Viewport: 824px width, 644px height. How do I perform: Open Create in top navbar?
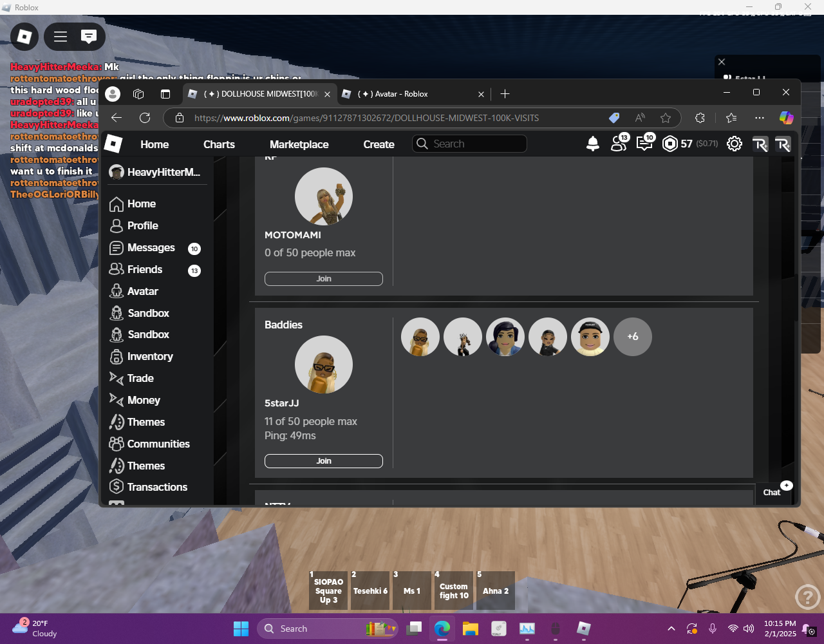pyautogui.click(x=379, y=144)
